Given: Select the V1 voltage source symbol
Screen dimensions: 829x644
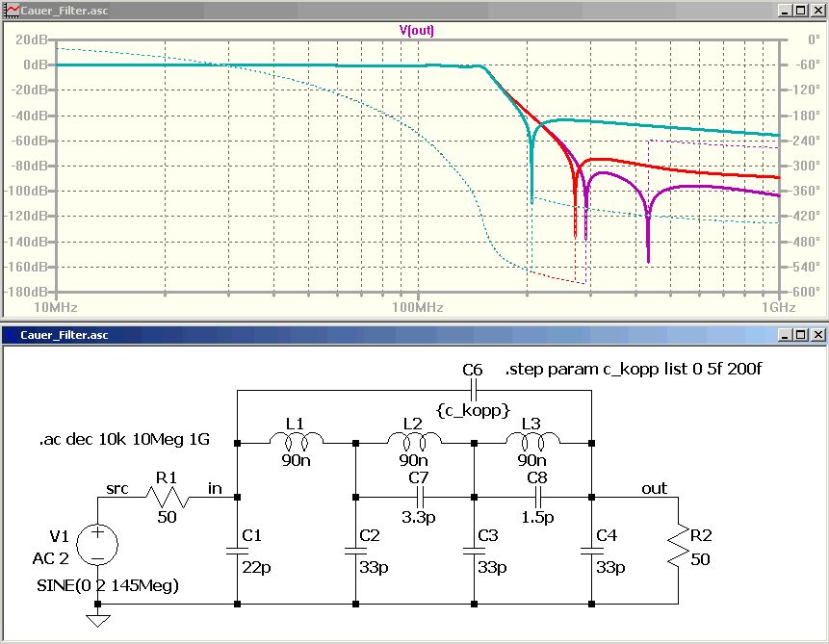Looking at the screenshot, I should tap(97, 545).
